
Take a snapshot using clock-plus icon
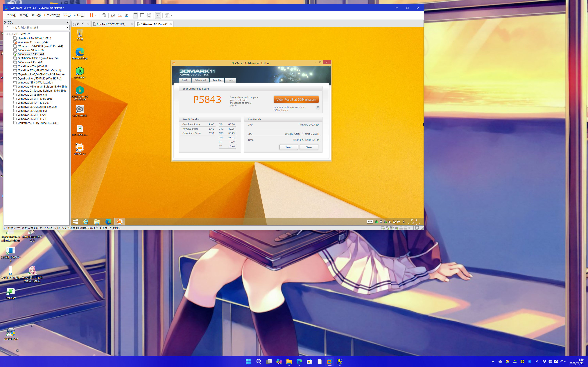113,15
